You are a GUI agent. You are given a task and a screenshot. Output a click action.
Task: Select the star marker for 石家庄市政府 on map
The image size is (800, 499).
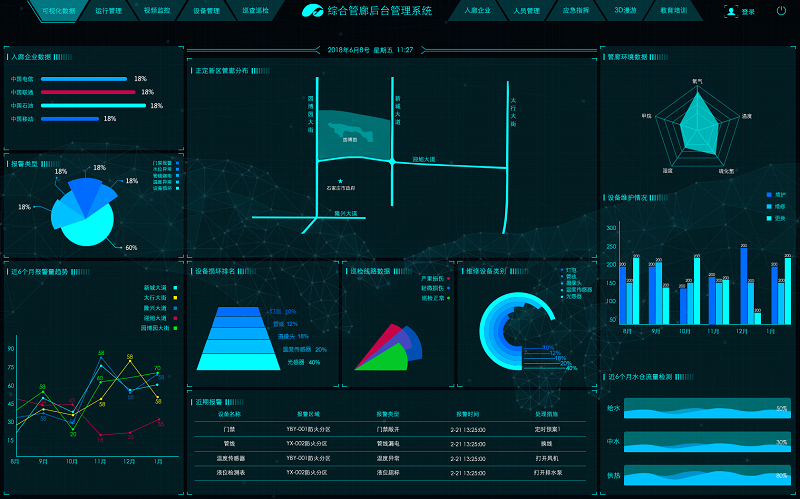(x=340, y=181)
